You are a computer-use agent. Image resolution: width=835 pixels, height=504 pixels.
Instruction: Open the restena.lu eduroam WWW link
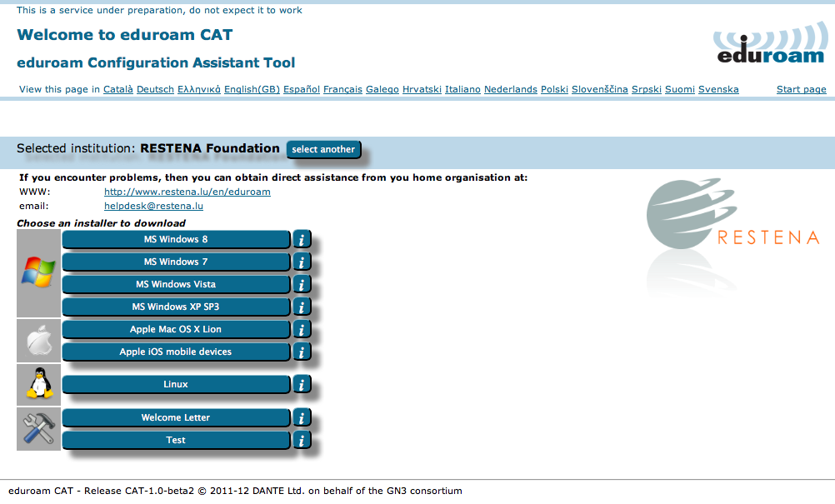point(187,192)
